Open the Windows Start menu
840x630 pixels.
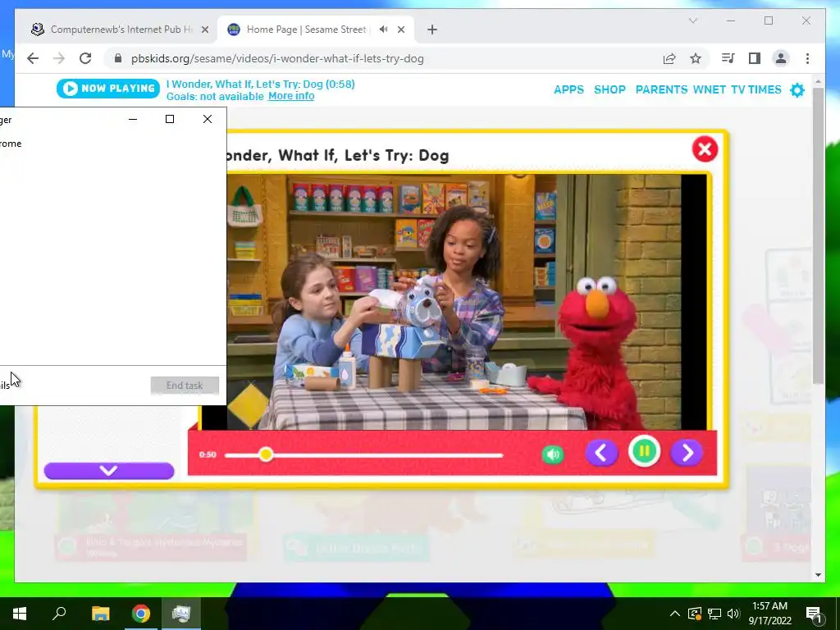click(x=20, y=614)
